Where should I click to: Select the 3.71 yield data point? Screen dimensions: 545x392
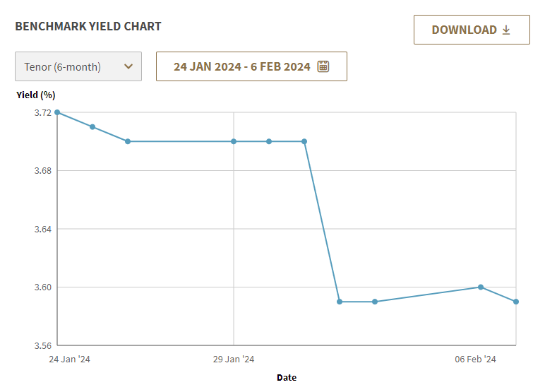point(92,127)
